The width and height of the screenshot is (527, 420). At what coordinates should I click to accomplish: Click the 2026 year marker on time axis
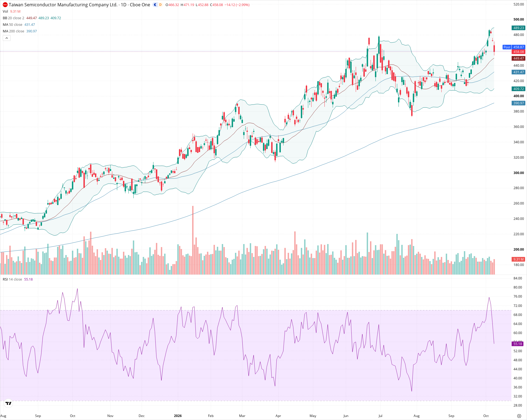tap(178, 416)
